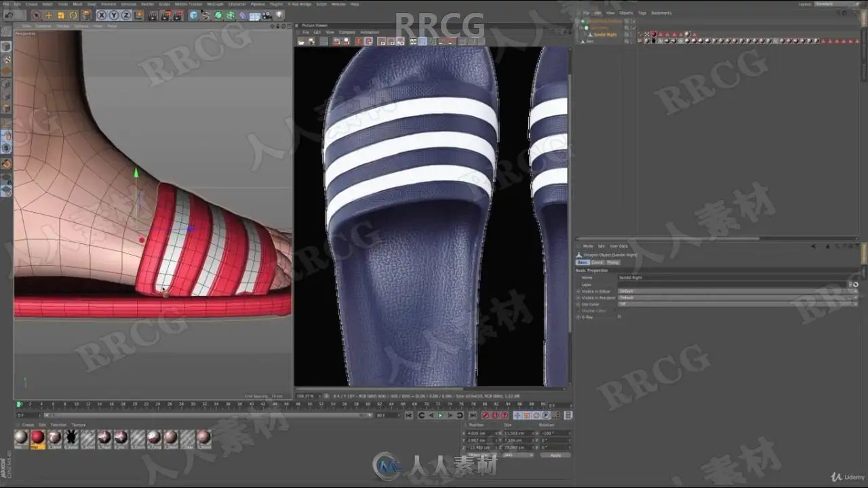Open the Size mode dropdown
This screenshot has width=868, height=488.
(x=518, y=455)
